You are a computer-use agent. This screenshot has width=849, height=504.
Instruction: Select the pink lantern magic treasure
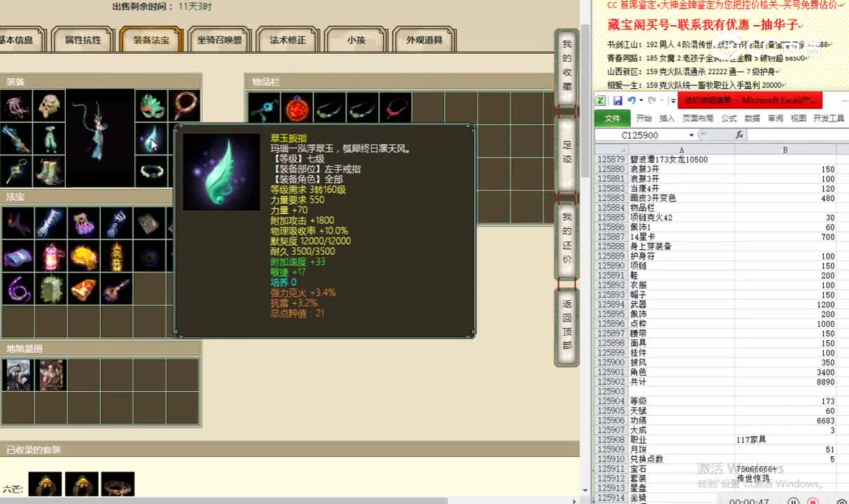pyautogui.click(x=50, y=256)
